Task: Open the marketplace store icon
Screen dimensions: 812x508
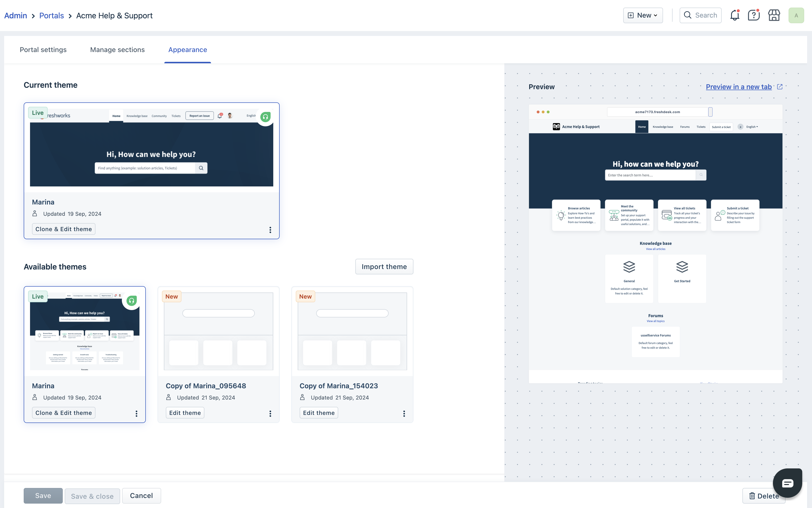Action: point(774,15)
